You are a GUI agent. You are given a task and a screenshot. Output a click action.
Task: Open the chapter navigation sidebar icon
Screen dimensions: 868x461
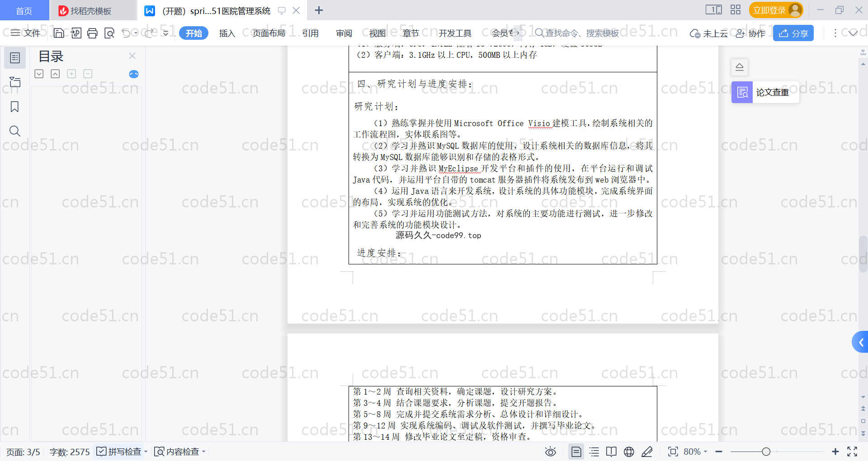[x=15, y=82]
